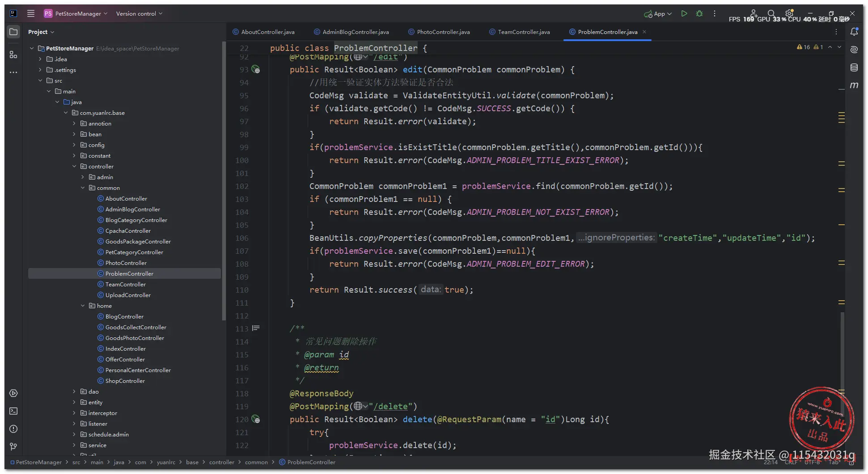This screenshot has height=474, width=868.
Task: Run the App configuration
Action: click(x=684, y=14)
